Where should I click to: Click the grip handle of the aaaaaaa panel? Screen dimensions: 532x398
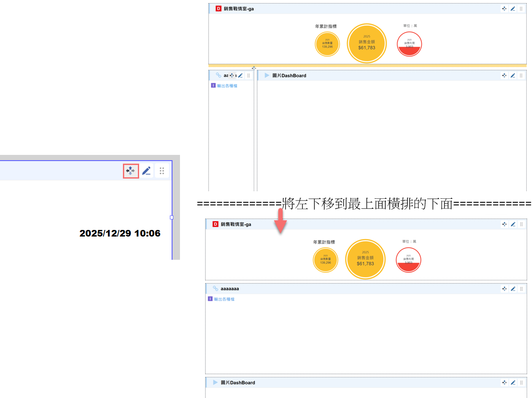tap(521, 289)
